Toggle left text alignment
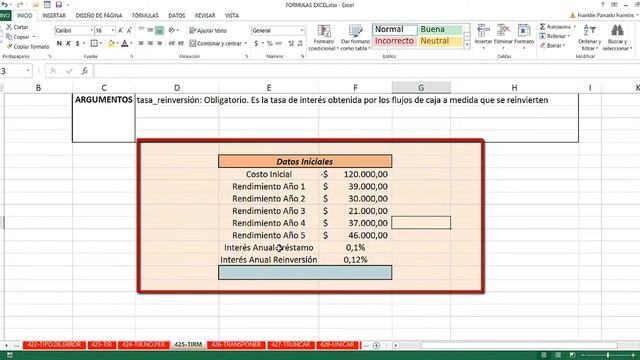640x360 pixels. [141, 43]
